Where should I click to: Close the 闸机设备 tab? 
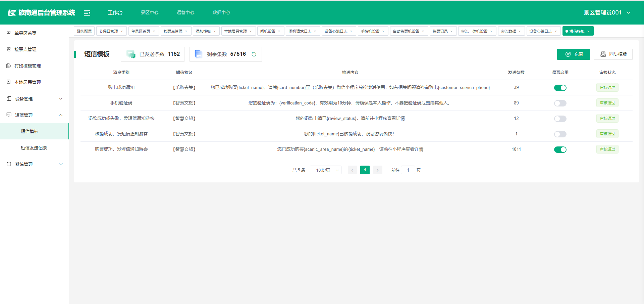pyautogui.click(x=279, y=31)
